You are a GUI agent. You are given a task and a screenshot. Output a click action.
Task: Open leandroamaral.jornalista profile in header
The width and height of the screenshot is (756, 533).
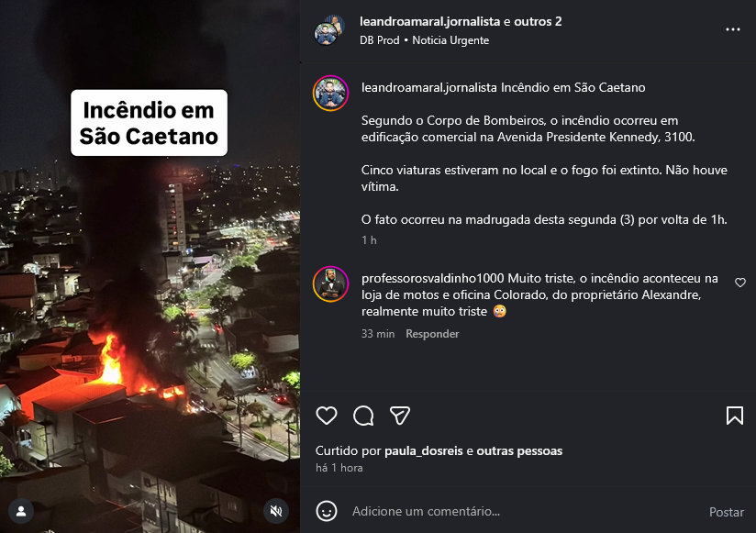click(x=429, y=22)
